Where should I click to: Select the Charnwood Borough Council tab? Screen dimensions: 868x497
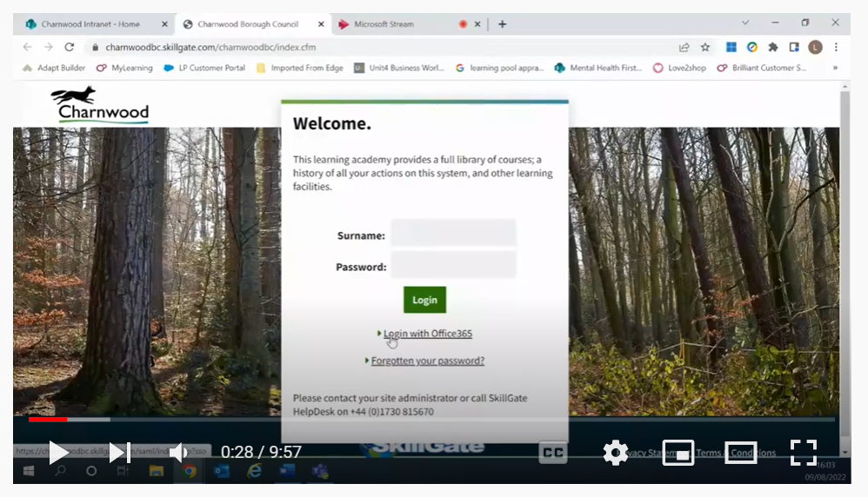point(248,24)
